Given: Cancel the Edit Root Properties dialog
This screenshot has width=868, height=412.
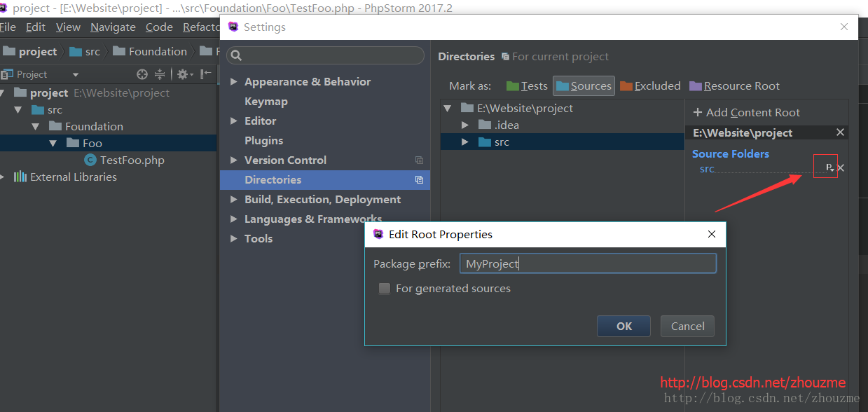Looking at the screenshot, I should [687, 326].
